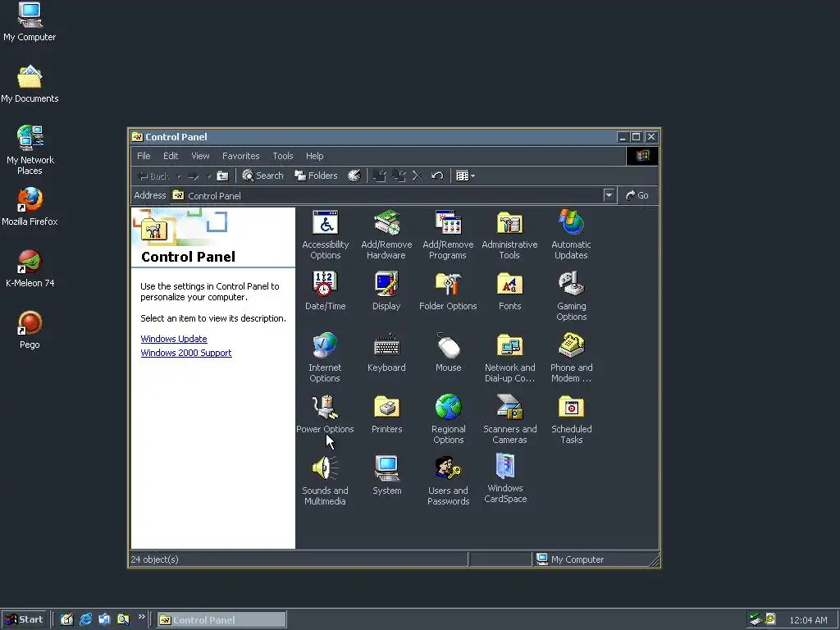Open the File menu
840x630 pixels.
click(144, 156)
